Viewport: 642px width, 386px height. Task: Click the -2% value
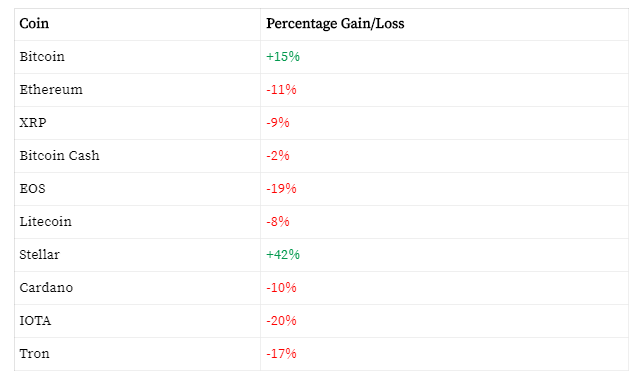coord(278,156)
